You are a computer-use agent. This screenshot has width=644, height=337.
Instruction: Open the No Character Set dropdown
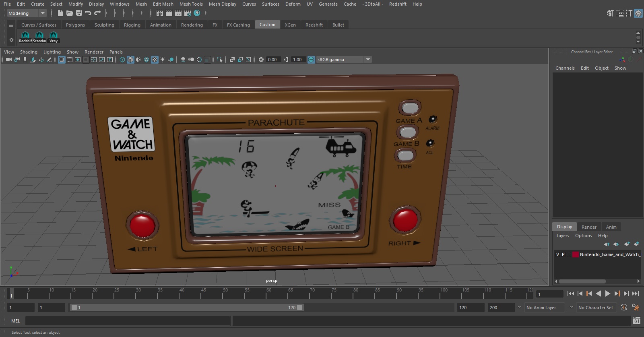pos(596,308)
